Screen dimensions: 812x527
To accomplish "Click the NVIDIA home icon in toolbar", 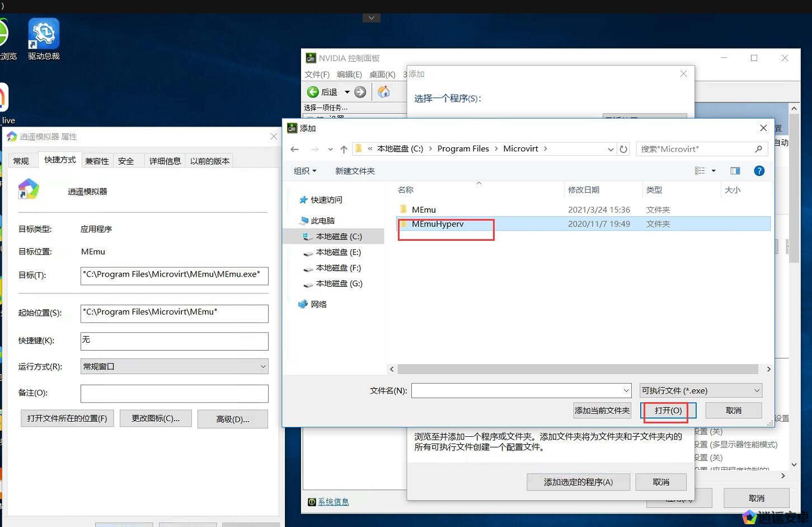I will click(x=383, y=92).
